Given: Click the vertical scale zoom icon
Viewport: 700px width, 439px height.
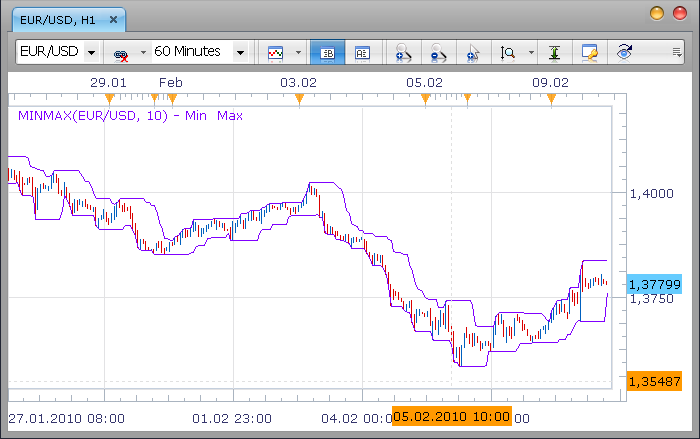Looking at the screenshot, I should 508,53.
